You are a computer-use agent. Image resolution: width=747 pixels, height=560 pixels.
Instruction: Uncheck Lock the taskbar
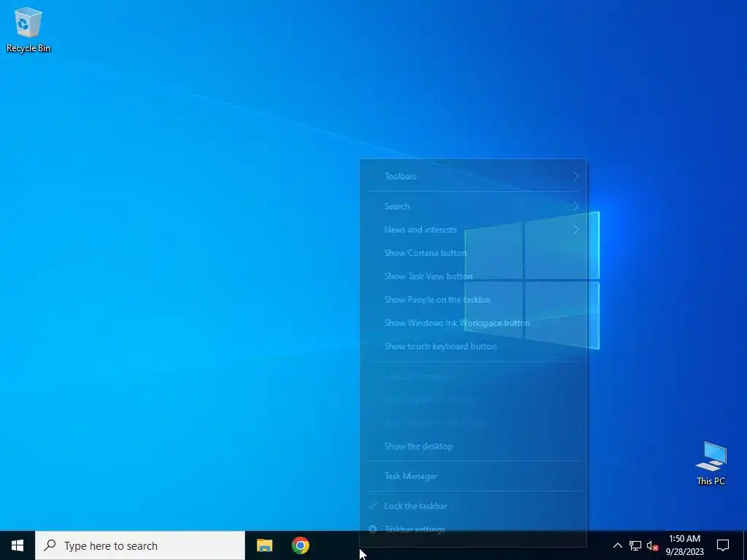473,506
